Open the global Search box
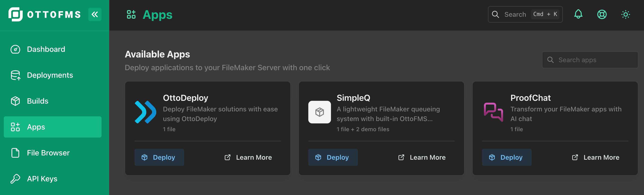644x195 pixels. [x=525, y=14]
